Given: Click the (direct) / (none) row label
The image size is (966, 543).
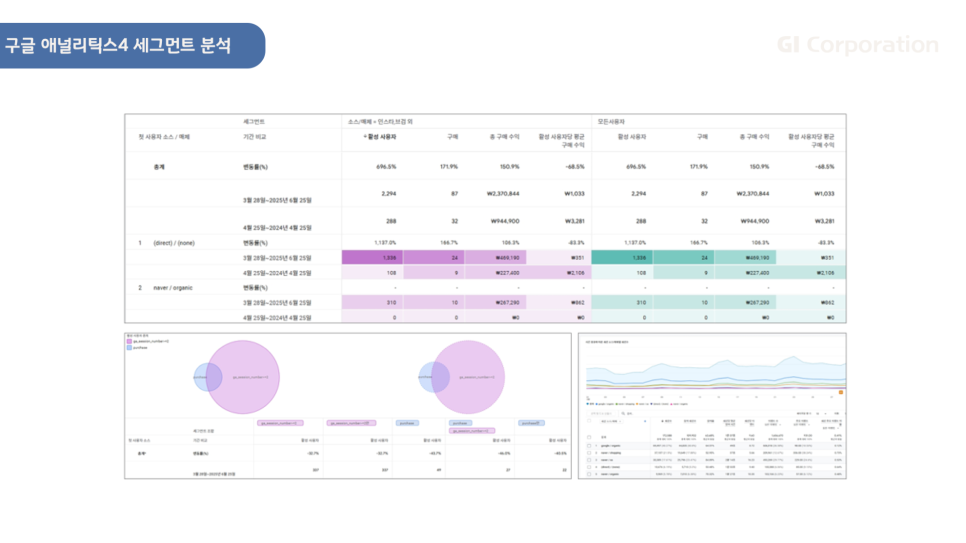Looking at the screenshot, I should (x=174, y=243).
